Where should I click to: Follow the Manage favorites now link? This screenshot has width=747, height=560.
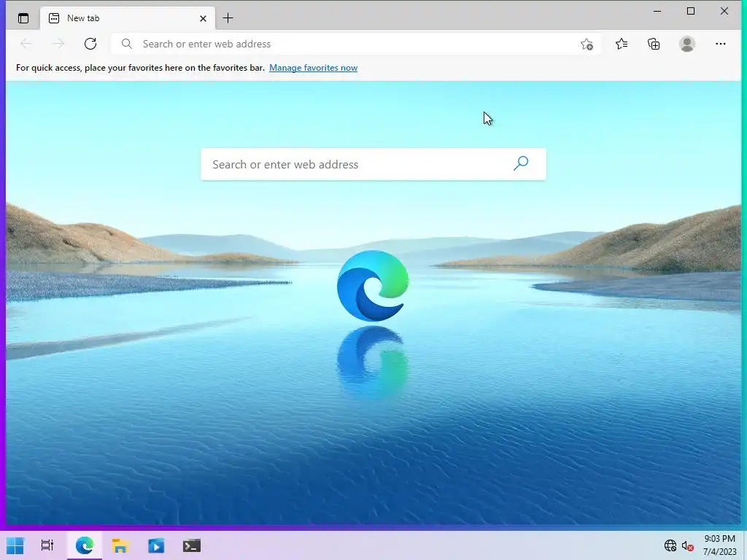click(x=313, y=68)
